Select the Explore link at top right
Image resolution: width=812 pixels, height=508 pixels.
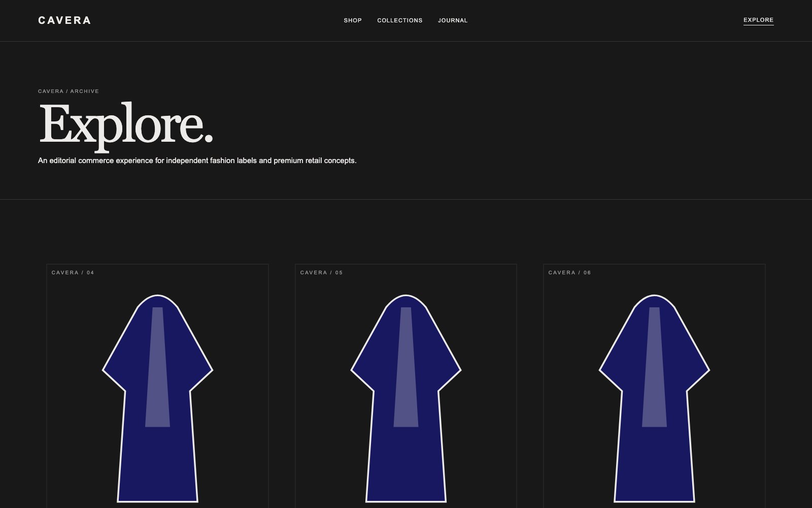758,20
